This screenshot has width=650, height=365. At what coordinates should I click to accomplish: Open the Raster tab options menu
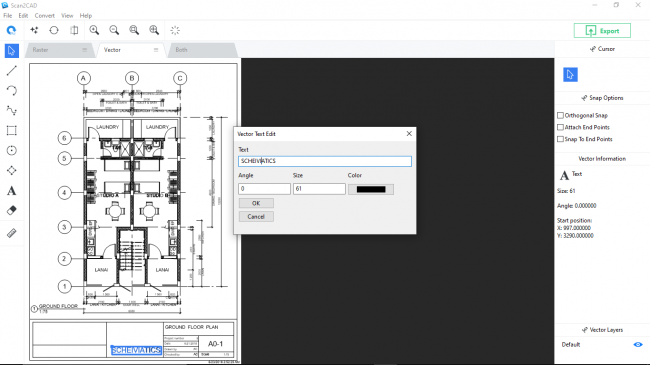click(85, 50)
